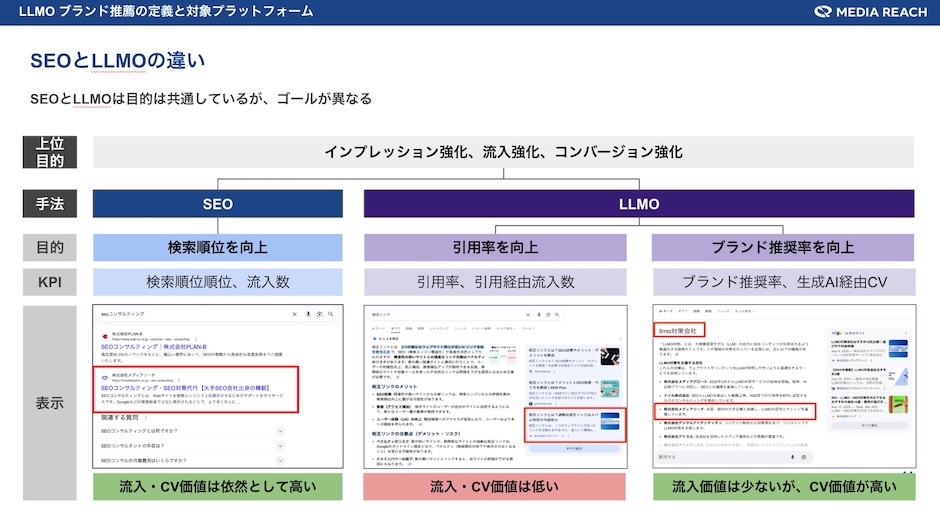Screen dimensions: 940x521
Task: Click the MEDIA REACH logo in header
Action: (x=870, y=11)
